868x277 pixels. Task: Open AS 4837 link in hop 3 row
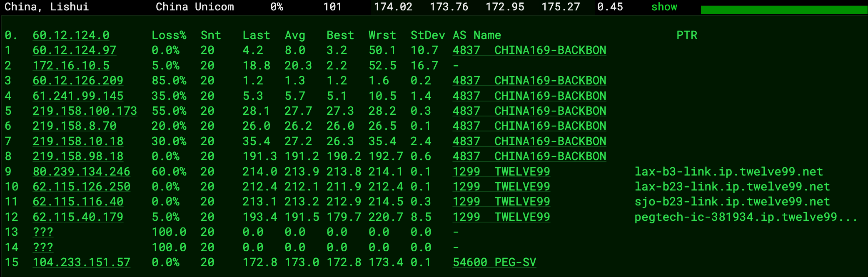529,81
